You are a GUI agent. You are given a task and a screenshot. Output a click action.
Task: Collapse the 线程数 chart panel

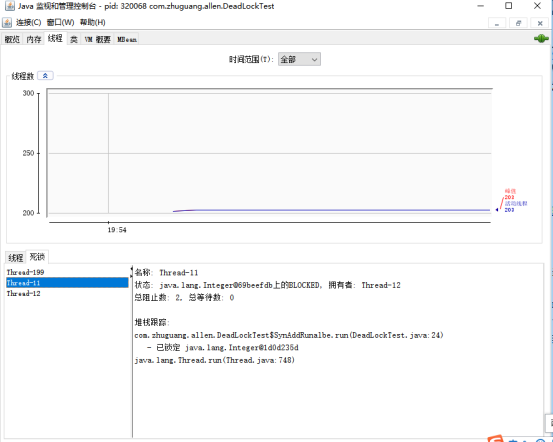point(45,76)
